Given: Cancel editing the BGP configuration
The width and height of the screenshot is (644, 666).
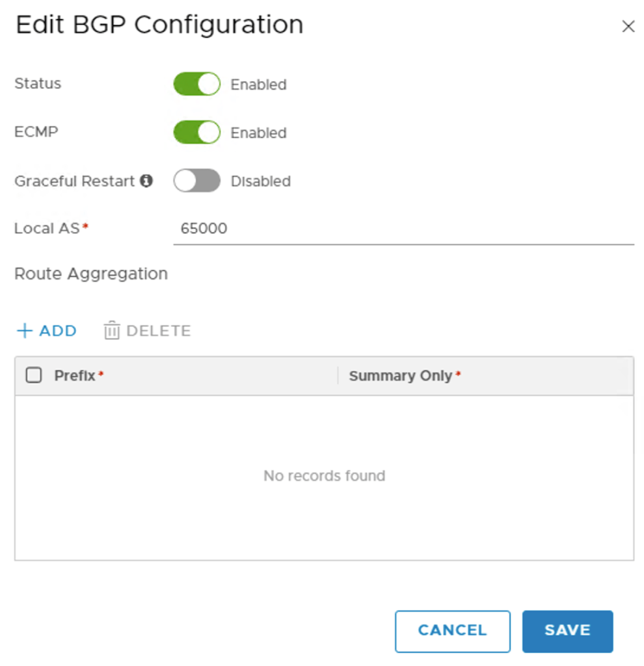Looking at the screenshot, I should pos(452,630).
